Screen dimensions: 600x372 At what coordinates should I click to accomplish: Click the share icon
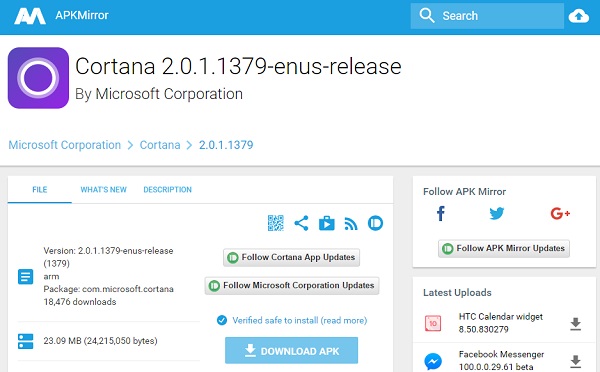click(301, 223)
